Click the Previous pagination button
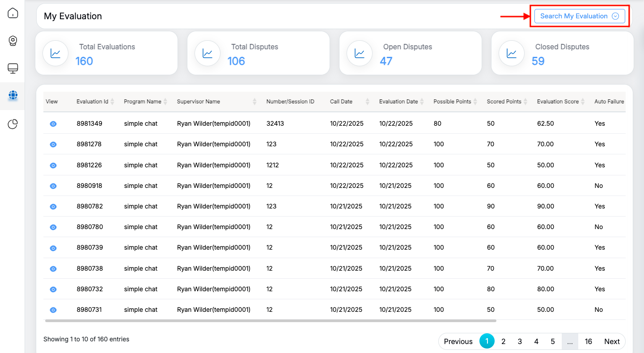Screen dimensions: 644x353 click(458, 341)
